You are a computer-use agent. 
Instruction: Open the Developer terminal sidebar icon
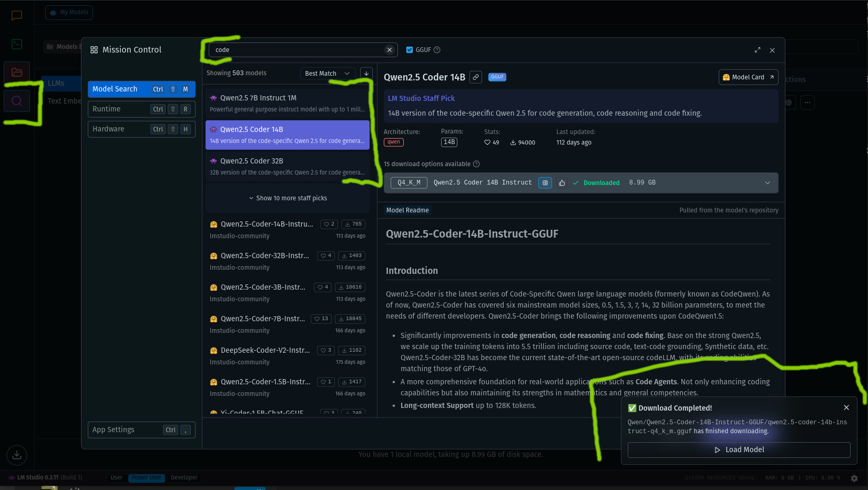click(x=17, y=44)
